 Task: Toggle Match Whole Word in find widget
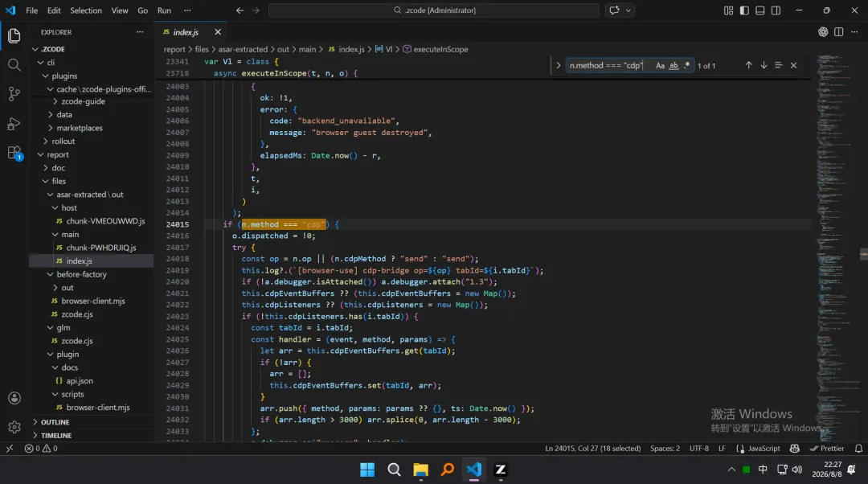click(x=674, y=65)
